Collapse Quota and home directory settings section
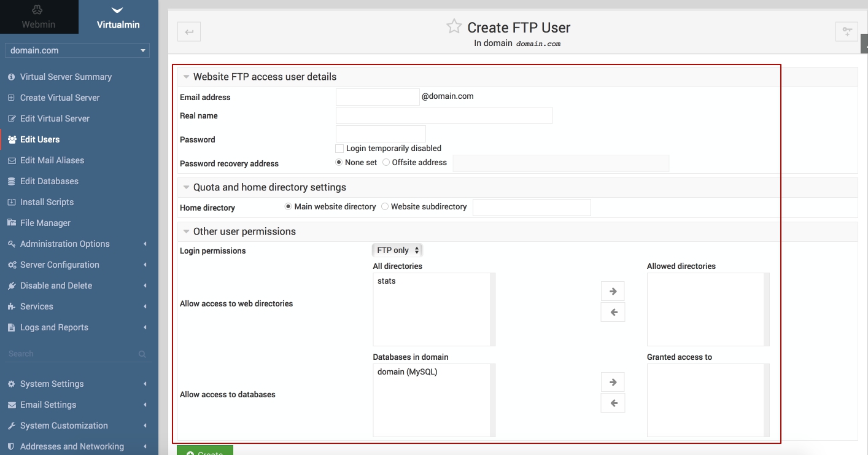The height and width of the screenshot is (455, 868). point(186,187)
